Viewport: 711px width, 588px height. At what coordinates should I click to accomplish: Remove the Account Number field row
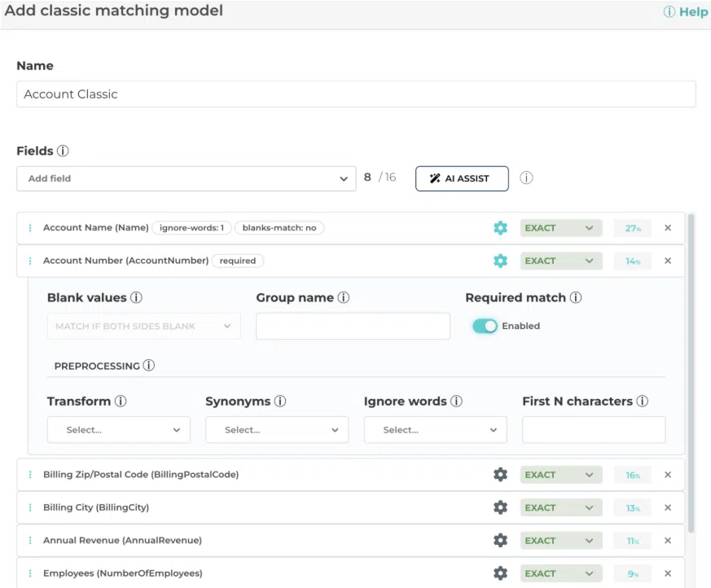point(668,261)
